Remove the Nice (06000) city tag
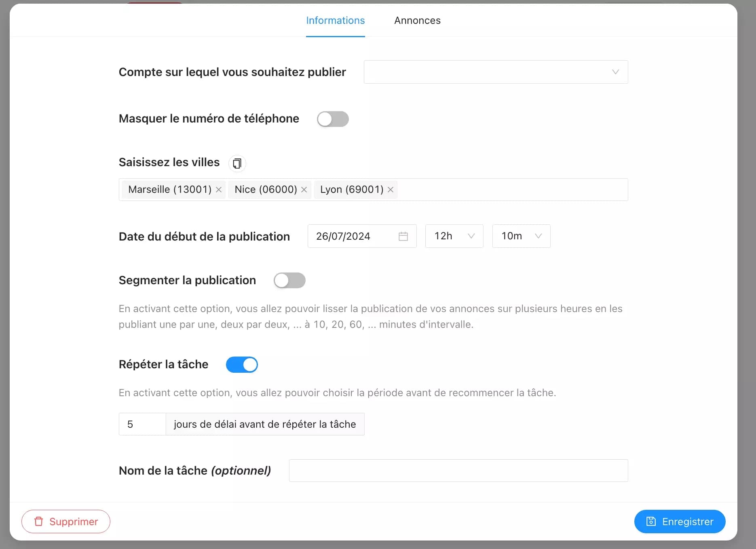 (x=304, y=189)
